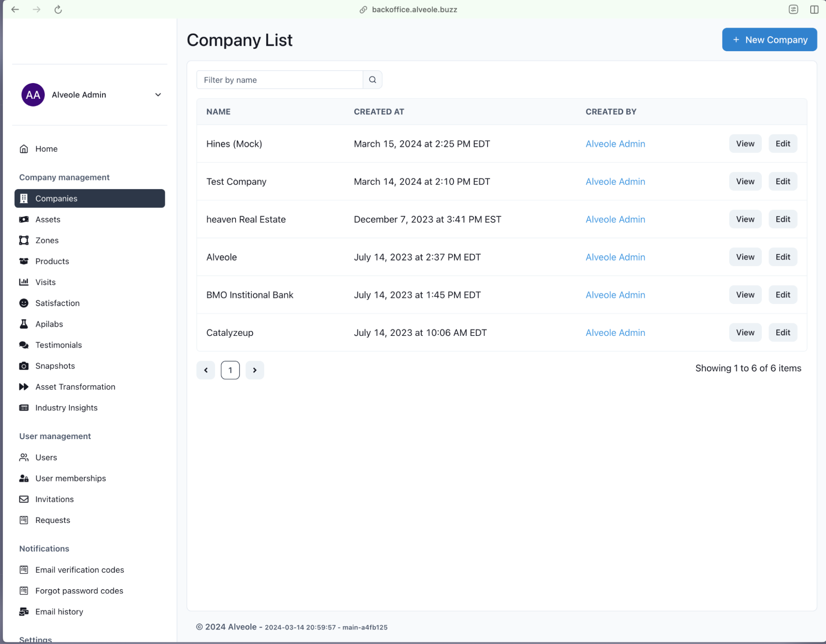Open Alveole Admin link for Catalyzeup

[615, 333]
